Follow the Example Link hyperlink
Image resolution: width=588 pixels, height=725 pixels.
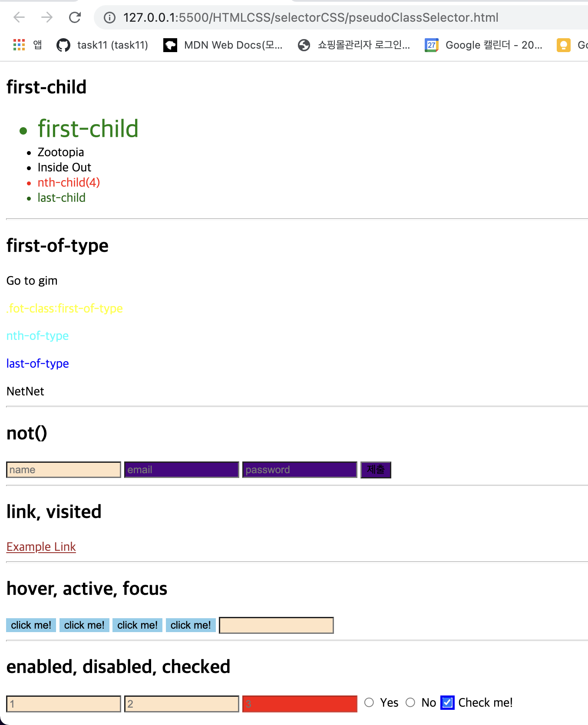41,547
